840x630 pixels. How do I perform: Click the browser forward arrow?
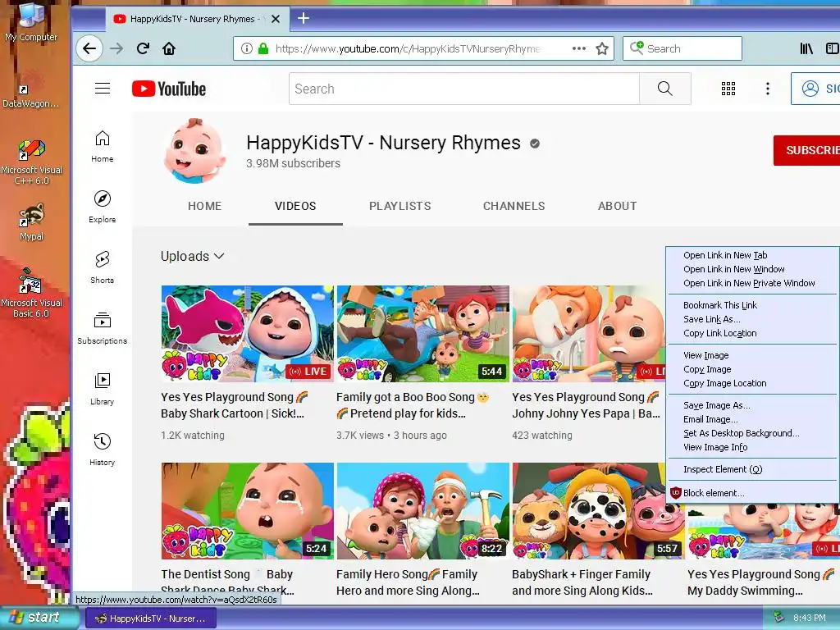[x=116, y=48]
